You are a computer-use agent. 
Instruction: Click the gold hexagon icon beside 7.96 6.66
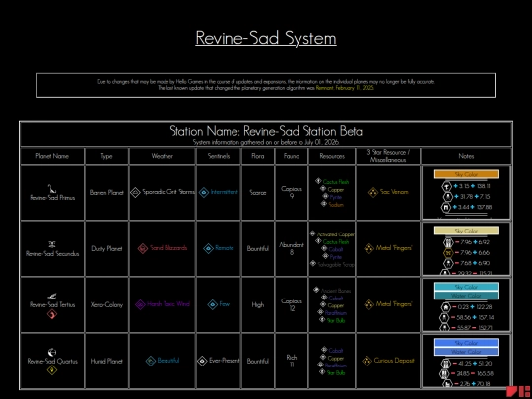pyautogui.click(x=448, y=253)
